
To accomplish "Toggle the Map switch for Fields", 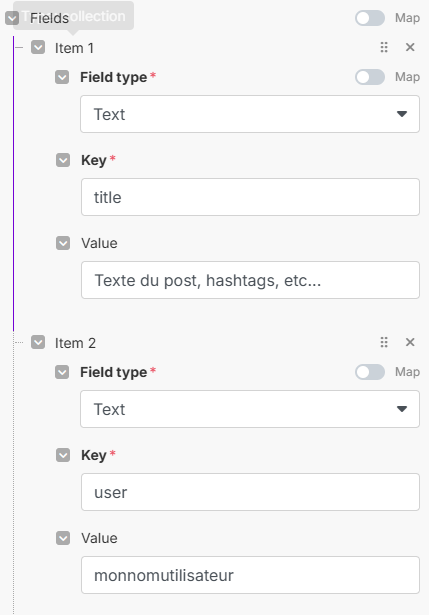I will click(370, 18).
